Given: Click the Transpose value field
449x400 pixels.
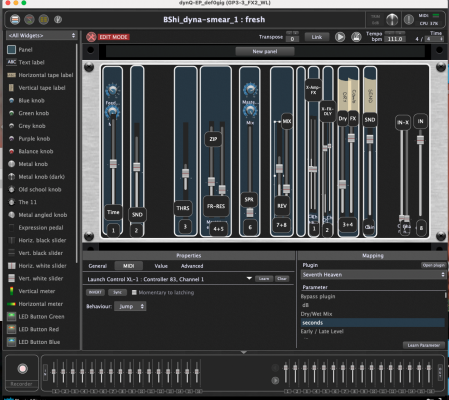Looking at the screenshot, I should coord(292,39).
